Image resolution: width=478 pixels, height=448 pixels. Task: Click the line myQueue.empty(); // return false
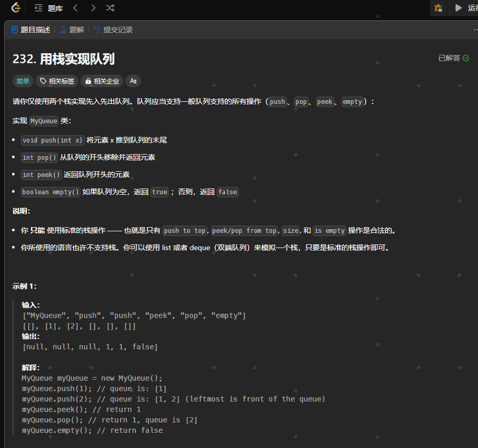(x=92, y=430)
